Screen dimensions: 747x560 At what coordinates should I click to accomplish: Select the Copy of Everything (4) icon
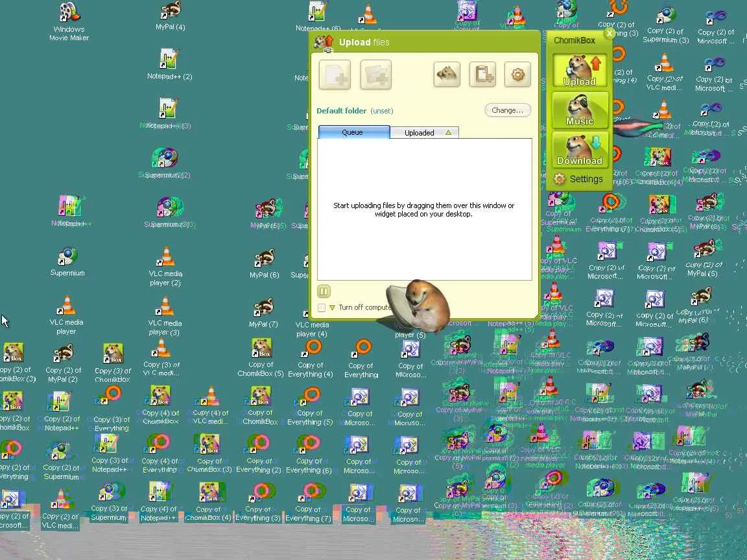click(x=311, y=359)
